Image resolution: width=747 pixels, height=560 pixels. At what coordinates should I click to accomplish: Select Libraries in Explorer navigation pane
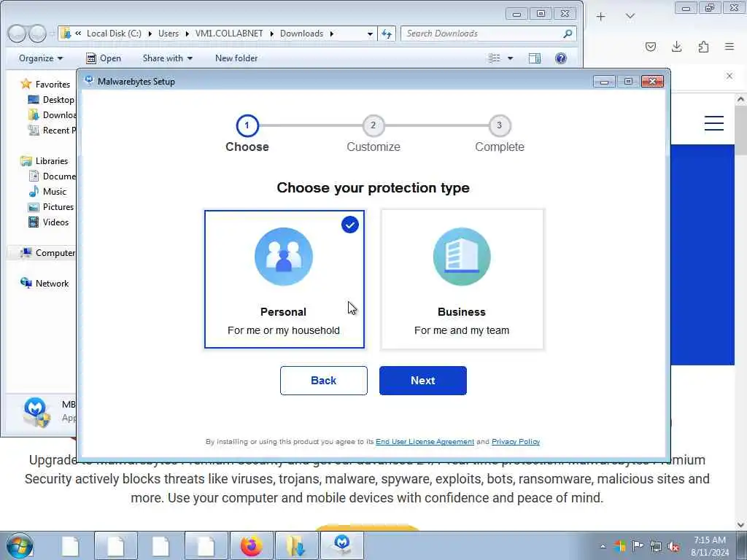[x=44, y=161]
